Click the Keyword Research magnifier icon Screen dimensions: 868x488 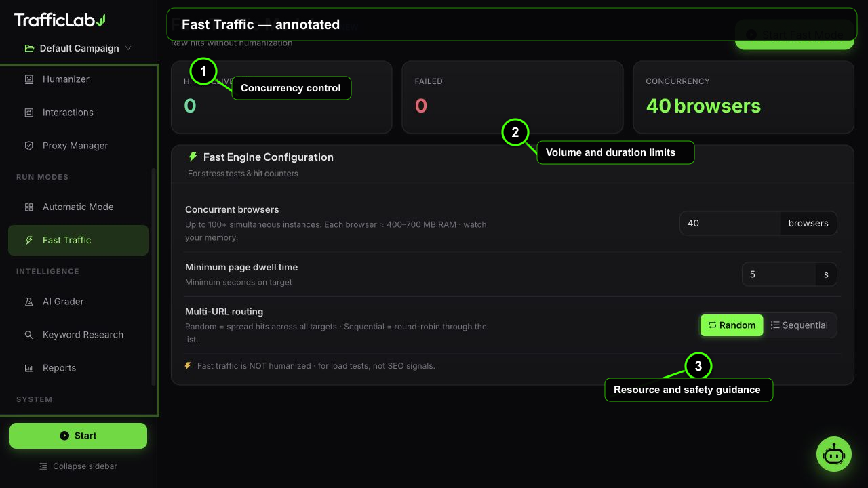pyautogui.click(x=28, y=335)
